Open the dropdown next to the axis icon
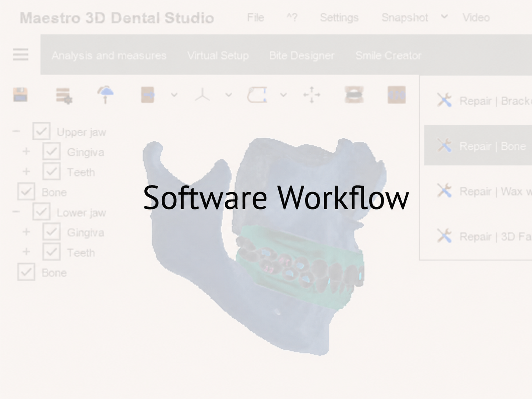Viewport: 532px width, 399px height. (x=229, y=95)
